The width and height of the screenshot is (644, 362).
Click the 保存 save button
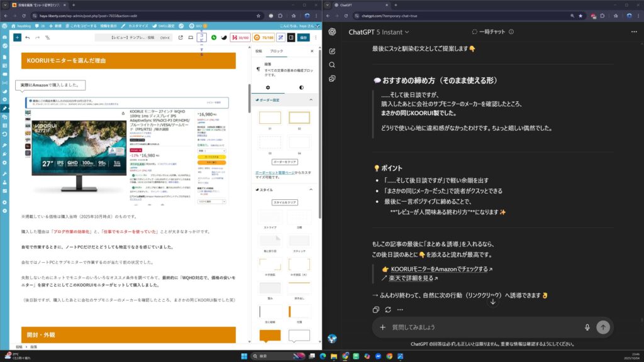tap(304, 38)
